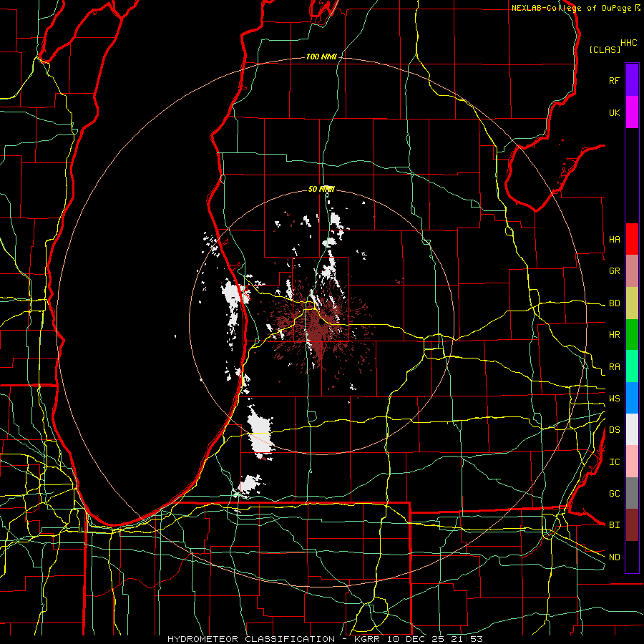Click the 'HYDROMETEOR CLASSIFICATION' title text
The width and height of the screenshot is (644, 644).
[x=251, y=639]
